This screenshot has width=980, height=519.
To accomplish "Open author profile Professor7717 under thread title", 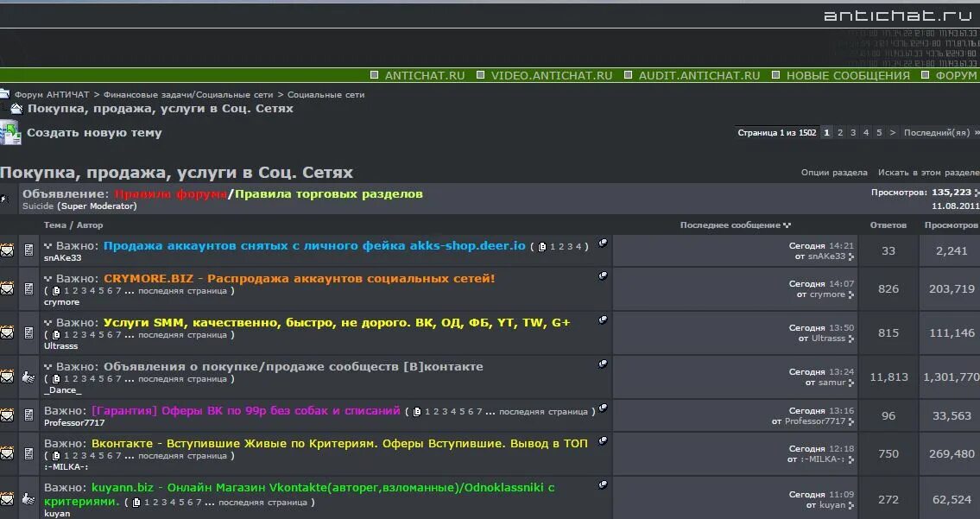I will point(74,422).
